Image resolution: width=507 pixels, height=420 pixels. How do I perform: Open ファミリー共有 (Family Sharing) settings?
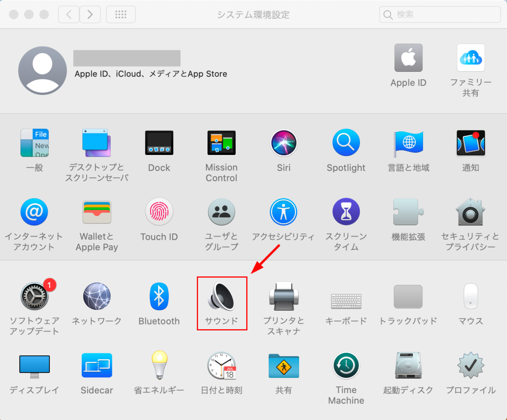coord(471,58)
